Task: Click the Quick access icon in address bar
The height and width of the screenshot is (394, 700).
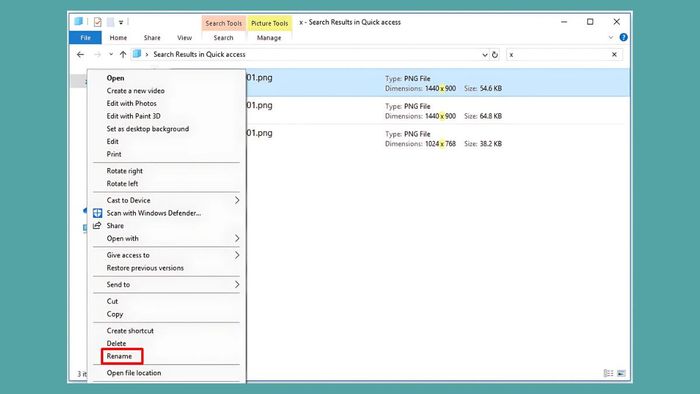Action: coord(137,54)
